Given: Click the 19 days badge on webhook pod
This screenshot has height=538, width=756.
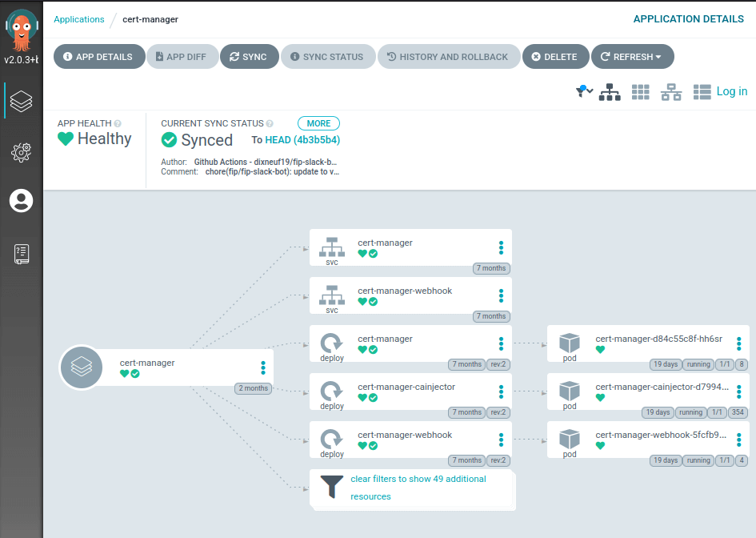Looking at the screenshot, I should [666, 460].
